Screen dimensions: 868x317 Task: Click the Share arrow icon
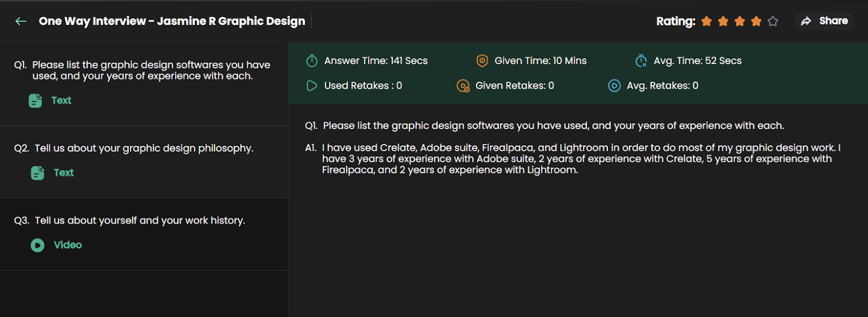click(x=806, y=21)
